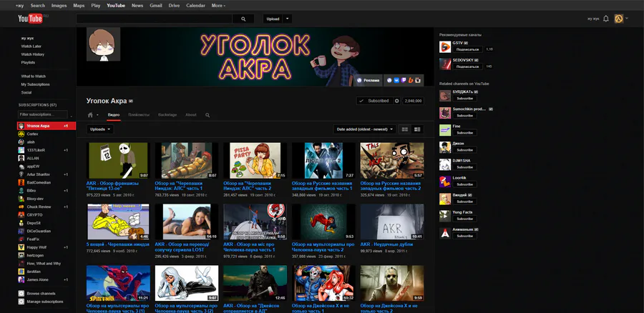Click the Уголок Акра channel avatar in banner
The image size is (644, 313).
103,44
